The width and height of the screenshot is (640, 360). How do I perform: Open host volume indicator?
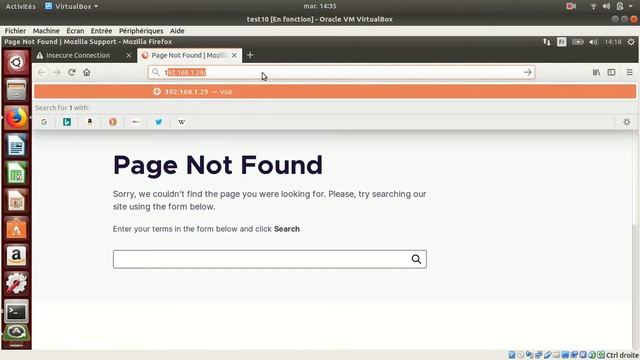pyautogui.click(x=606, y=6)
